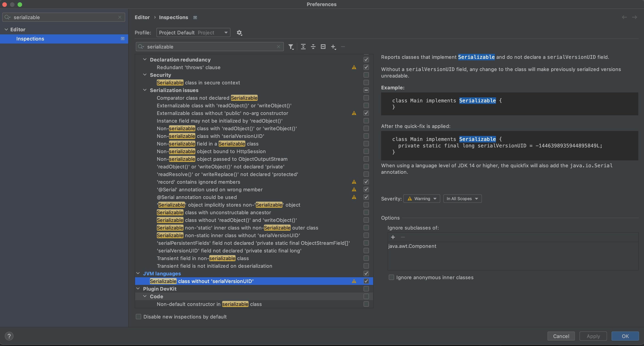Open the profile gear settings icon
This screenshot has width=644, height=346.
pyautogui.click(x=239, y=33)
